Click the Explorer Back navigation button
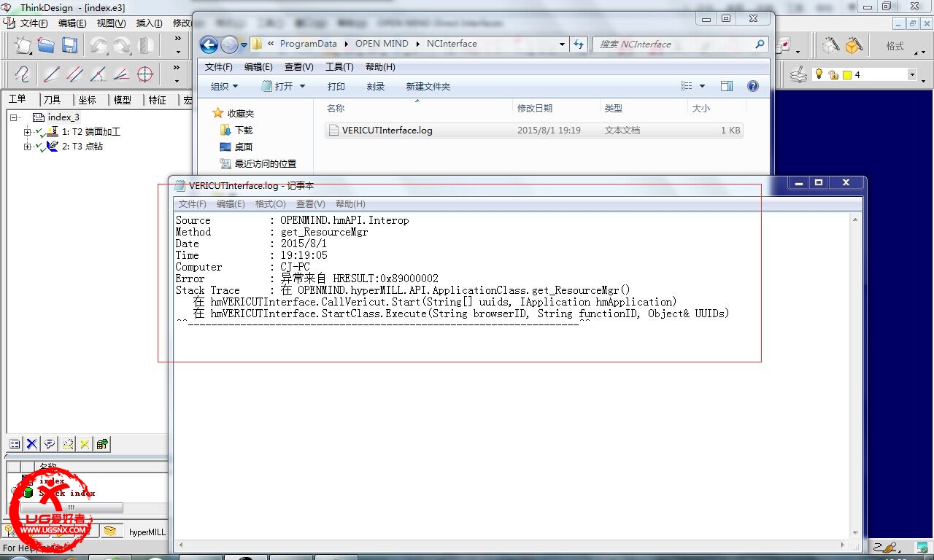 [209, 44]
